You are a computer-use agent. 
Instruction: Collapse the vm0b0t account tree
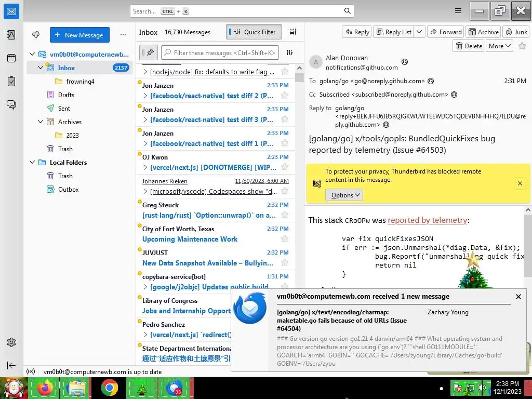(32, 54)
